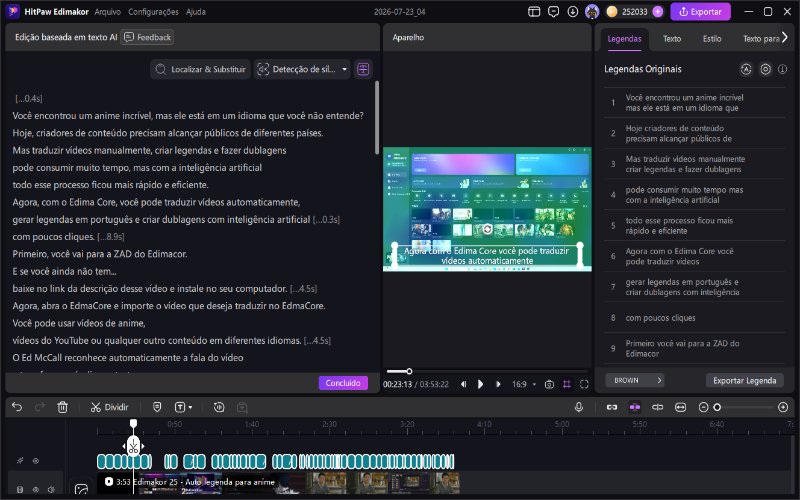Toggle visibility eye on video track
Viewport: 800px width, 500px height.
pyautogui.click(x=36, y=489)
